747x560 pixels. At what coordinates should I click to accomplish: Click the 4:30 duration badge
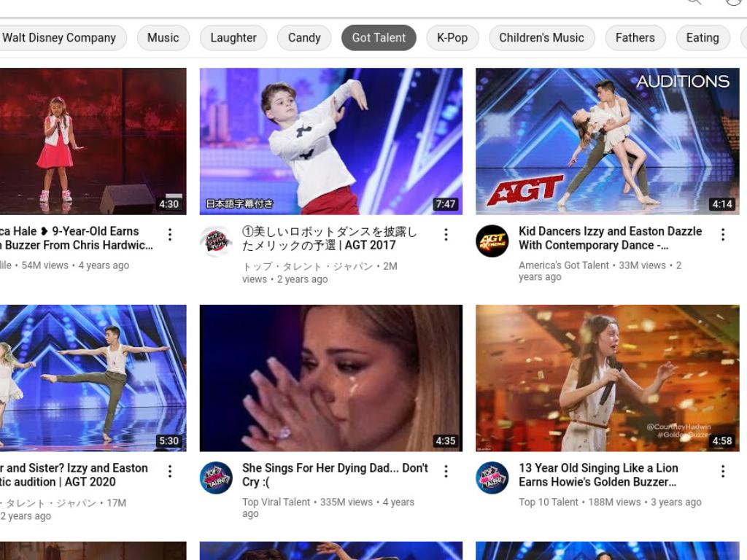point(169,204)
